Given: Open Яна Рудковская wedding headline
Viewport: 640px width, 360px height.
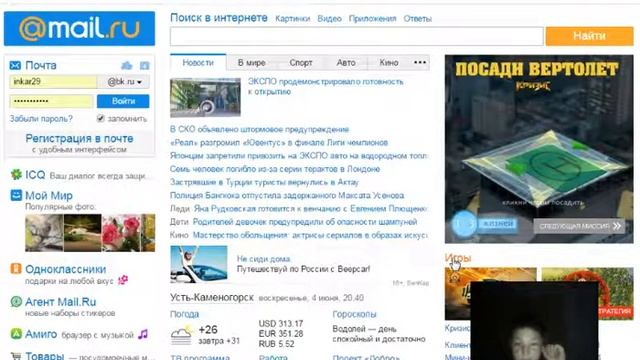Looking at the screenshot, I should 310,209.
